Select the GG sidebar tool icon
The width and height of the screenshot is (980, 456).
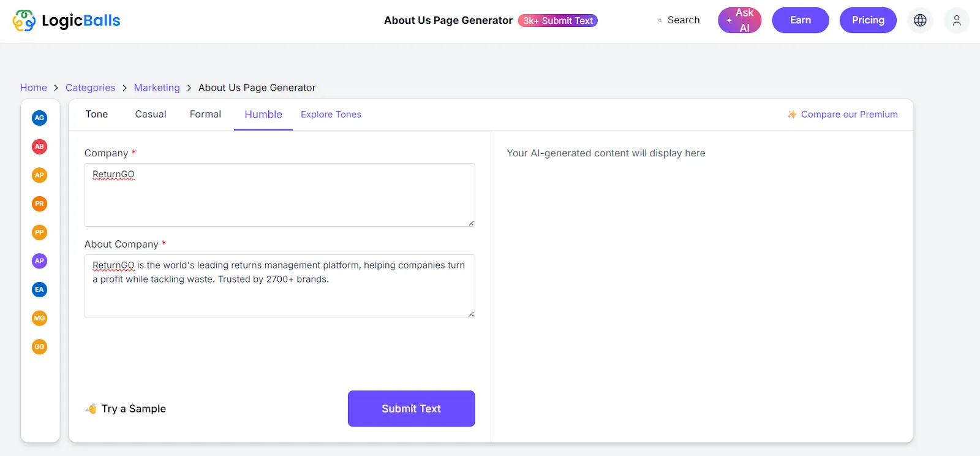point(39,347)
